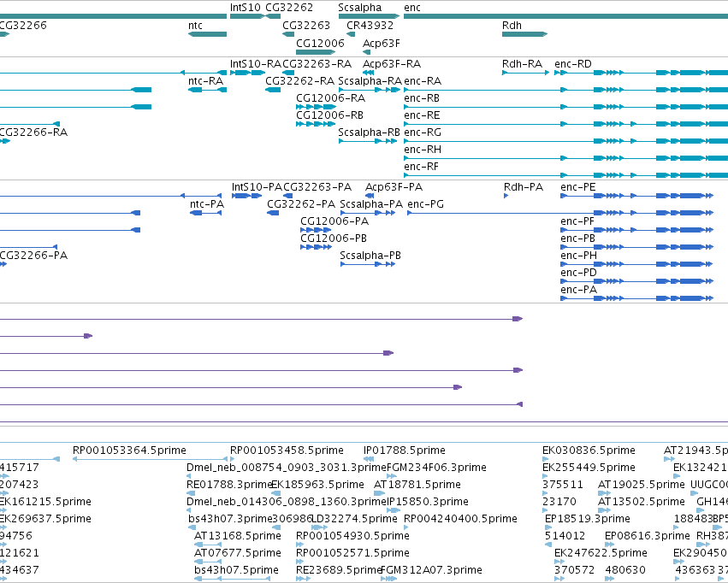Screen dimensions: 728x583
Task: Select the enc-PE protein label
Action: pyautogui.click(x=578, y=187)
